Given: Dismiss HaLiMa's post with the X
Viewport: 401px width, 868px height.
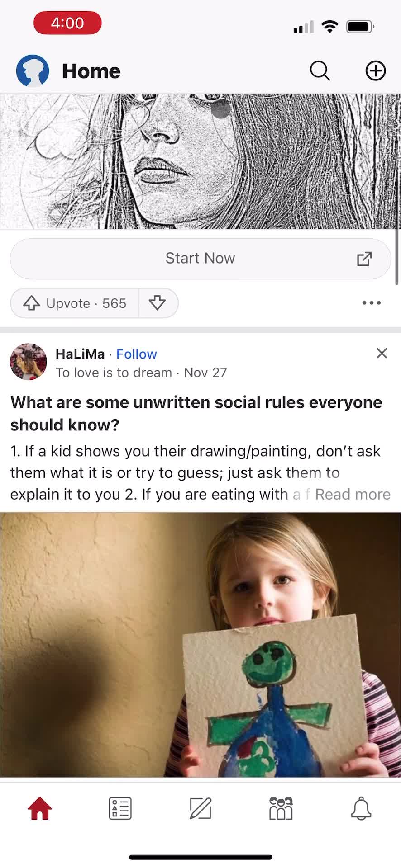Looking at the screenshot, I should (382, 353).
